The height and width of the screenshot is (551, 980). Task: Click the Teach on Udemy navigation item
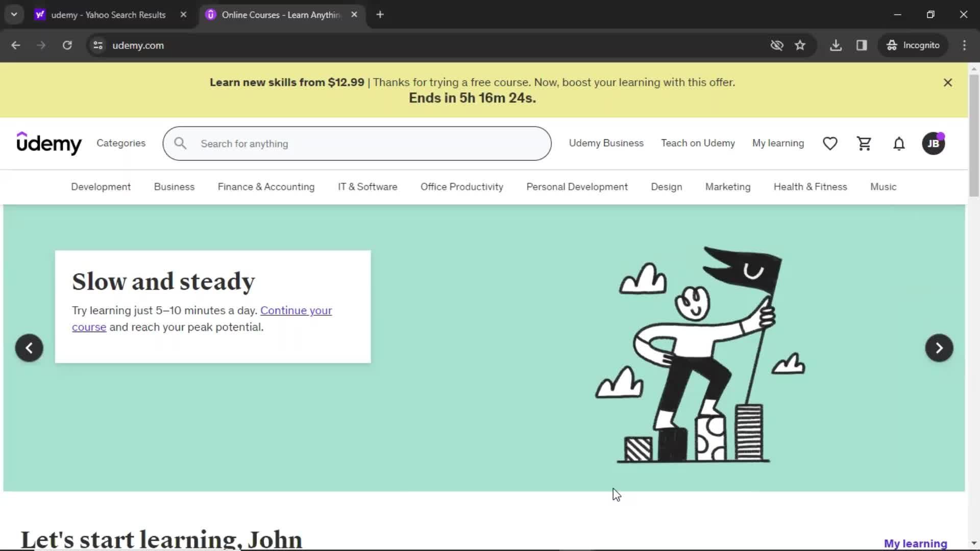698,143
